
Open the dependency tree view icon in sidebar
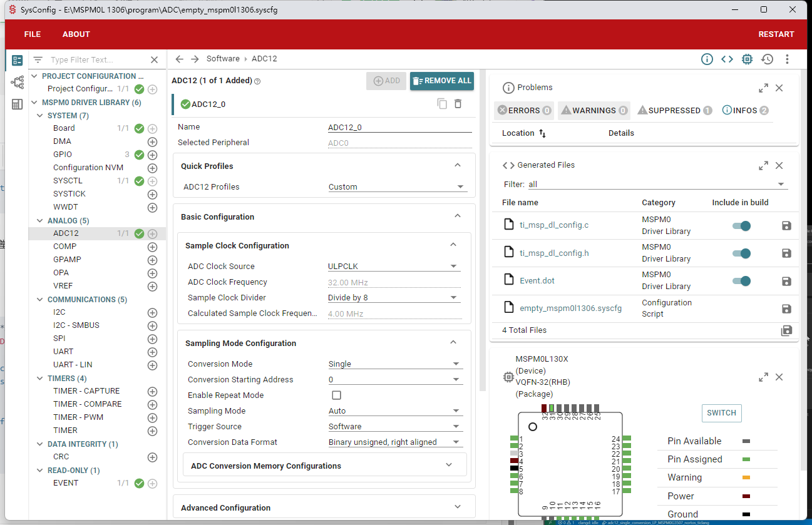point(18,82)
